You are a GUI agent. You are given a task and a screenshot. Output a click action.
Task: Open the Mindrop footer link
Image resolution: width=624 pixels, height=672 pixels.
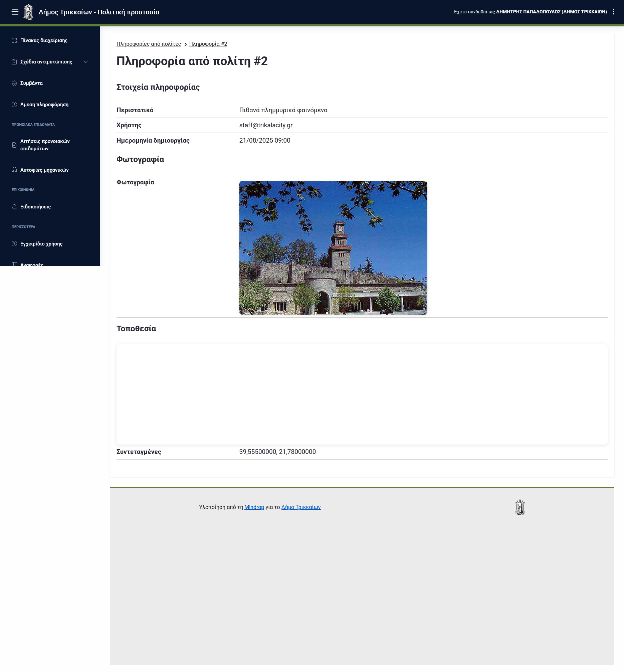click(x=254, y=507)
